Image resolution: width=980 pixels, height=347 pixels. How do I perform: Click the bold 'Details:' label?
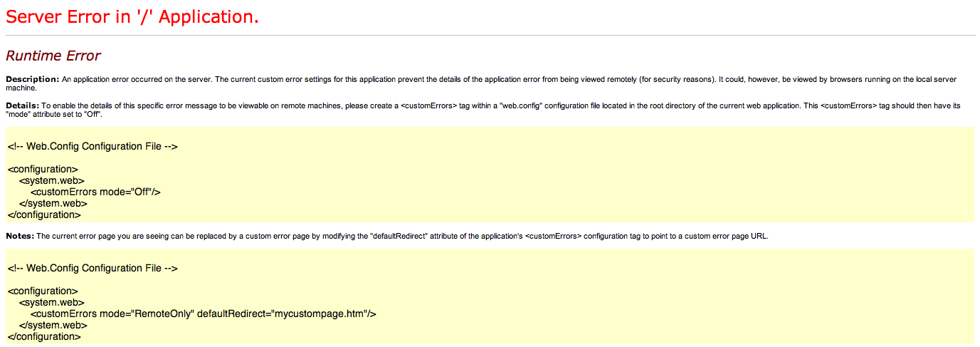click(x=23, y=105)
